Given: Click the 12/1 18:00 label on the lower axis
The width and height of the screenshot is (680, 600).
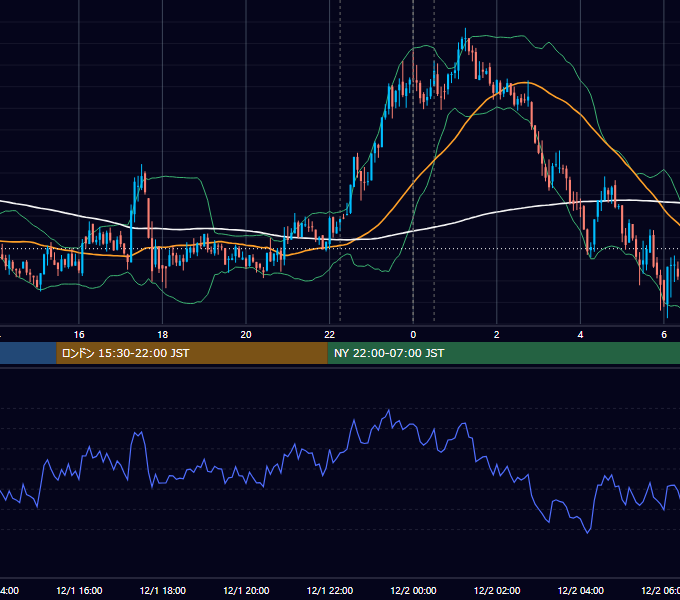Looking at the screenshot, I should point(163,590).
